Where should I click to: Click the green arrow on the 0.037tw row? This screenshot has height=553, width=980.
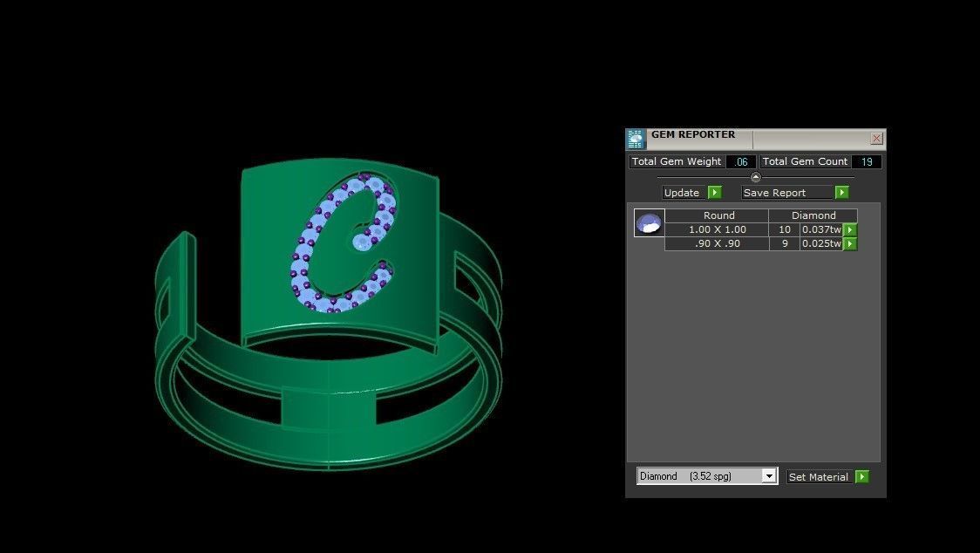point(850,229)
